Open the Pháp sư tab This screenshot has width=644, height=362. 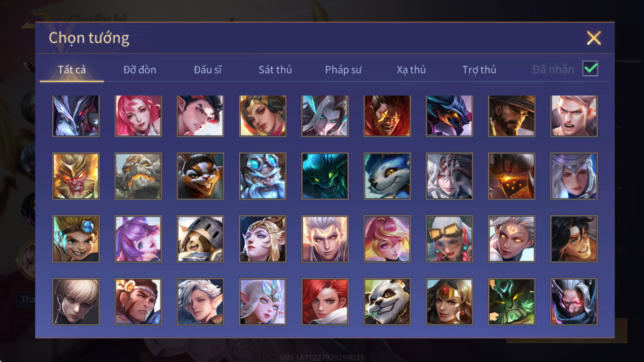coord(343,70)
